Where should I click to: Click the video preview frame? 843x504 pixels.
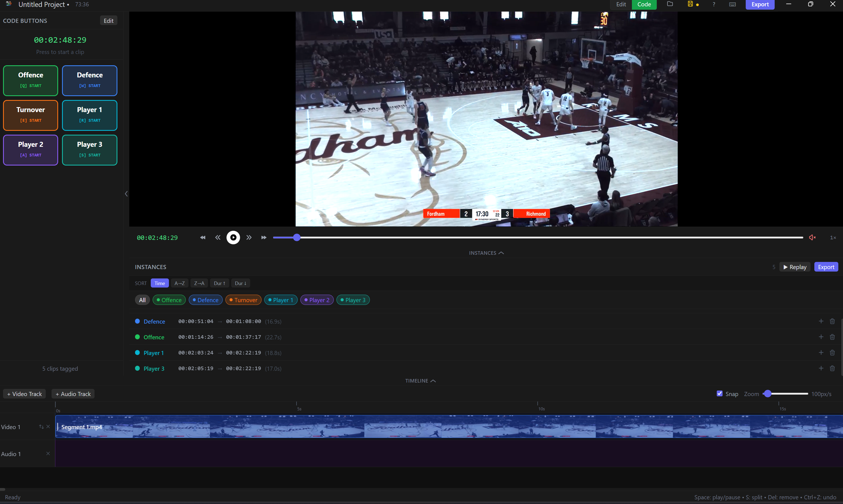coord(486,119)
